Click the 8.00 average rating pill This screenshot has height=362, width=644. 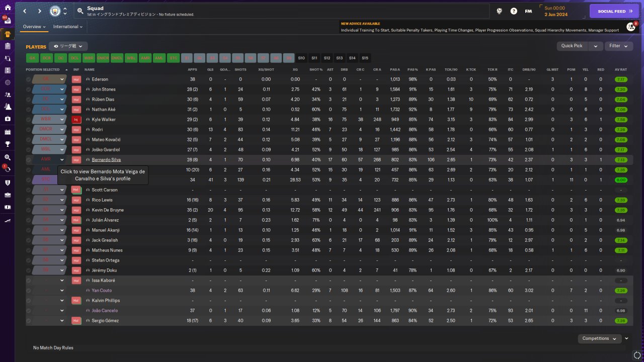[621, 180]
